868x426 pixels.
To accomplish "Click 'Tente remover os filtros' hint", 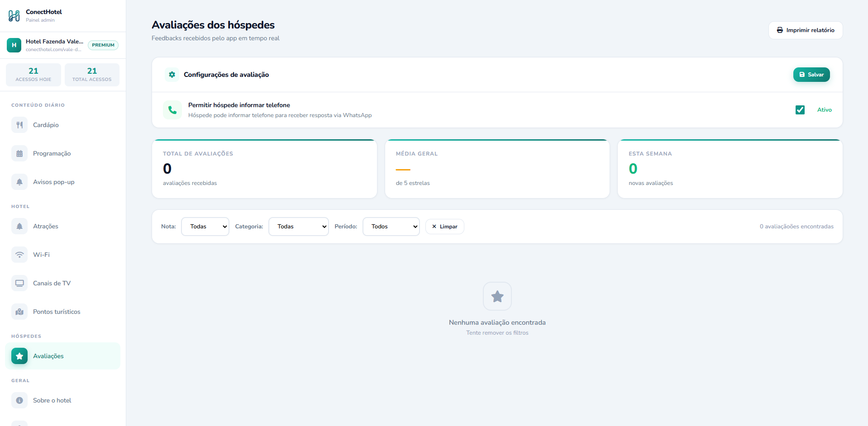I will tap(497, 333).
